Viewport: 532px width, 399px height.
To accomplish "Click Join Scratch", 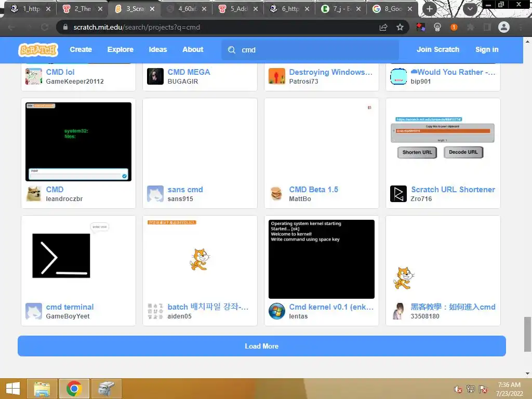I will coord(437,49).
